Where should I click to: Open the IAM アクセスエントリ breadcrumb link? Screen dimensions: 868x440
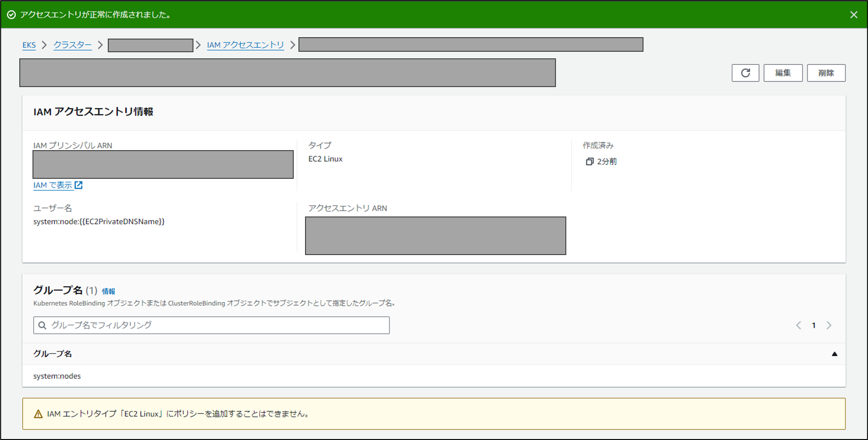[245, 45]
